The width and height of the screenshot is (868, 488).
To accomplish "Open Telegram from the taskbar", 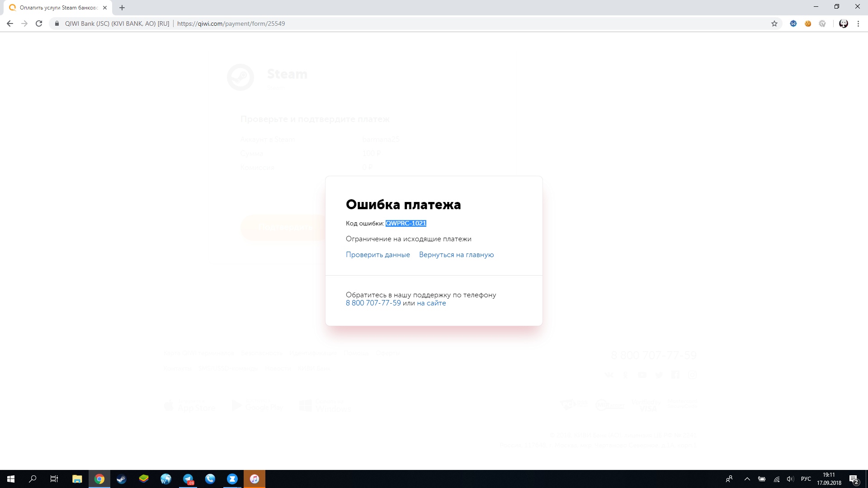I will pyautogui.click(x=188, y=479).
